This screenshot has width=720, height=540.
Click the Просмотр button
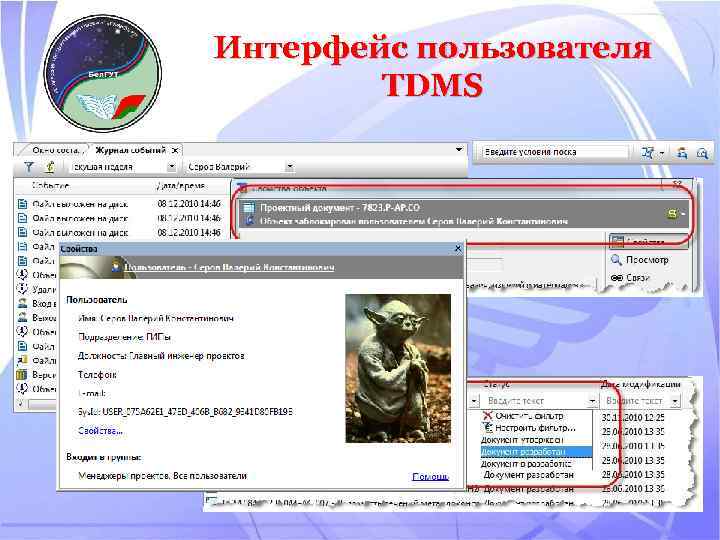click(647, 260)
